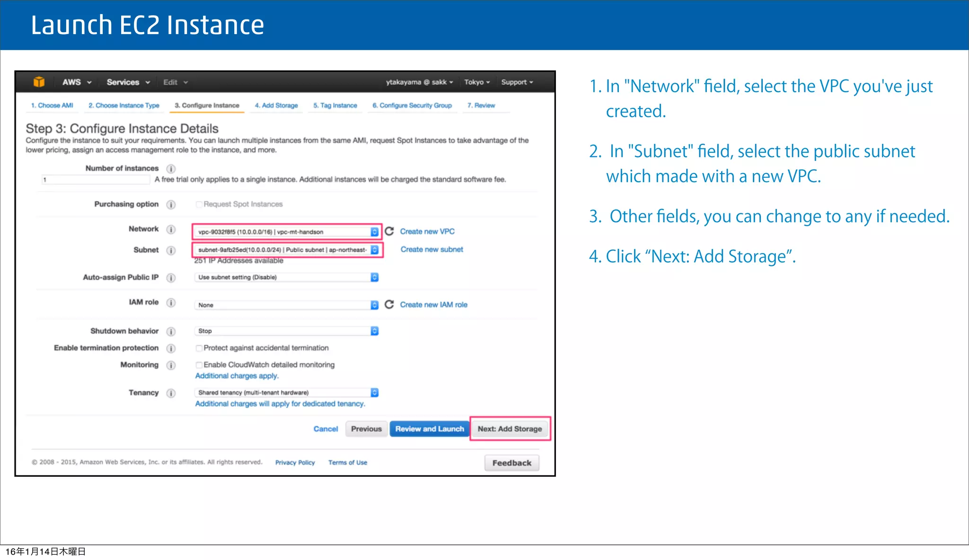Click the Feedback button
Screen dimensions: 969x560
(512, 463)
